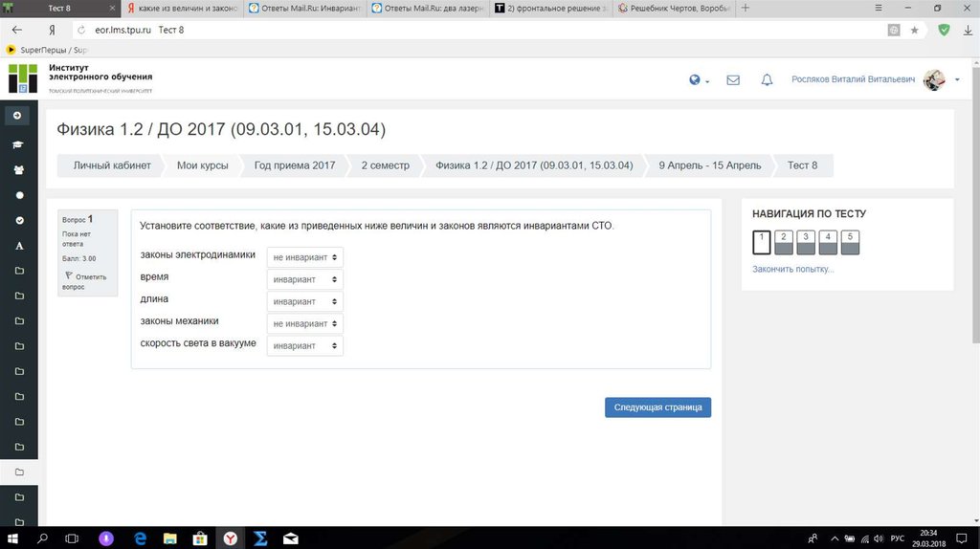Screen dimensions: 980x549
Task: Open dropdown for время
Action: click(x=305, y=279)
